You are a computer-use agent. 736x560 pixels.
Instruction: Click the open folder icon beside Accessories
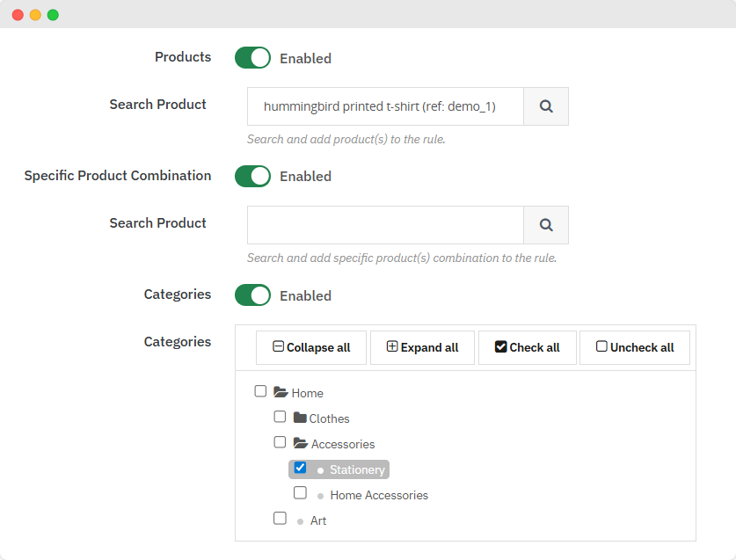(300, 444)
